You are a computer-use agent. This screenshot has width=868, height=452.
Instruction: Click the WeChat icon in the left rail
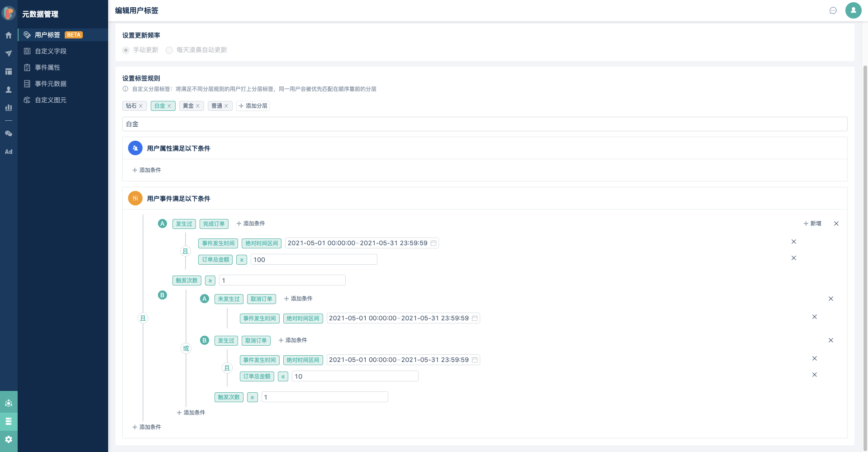[x=9, y=133]
